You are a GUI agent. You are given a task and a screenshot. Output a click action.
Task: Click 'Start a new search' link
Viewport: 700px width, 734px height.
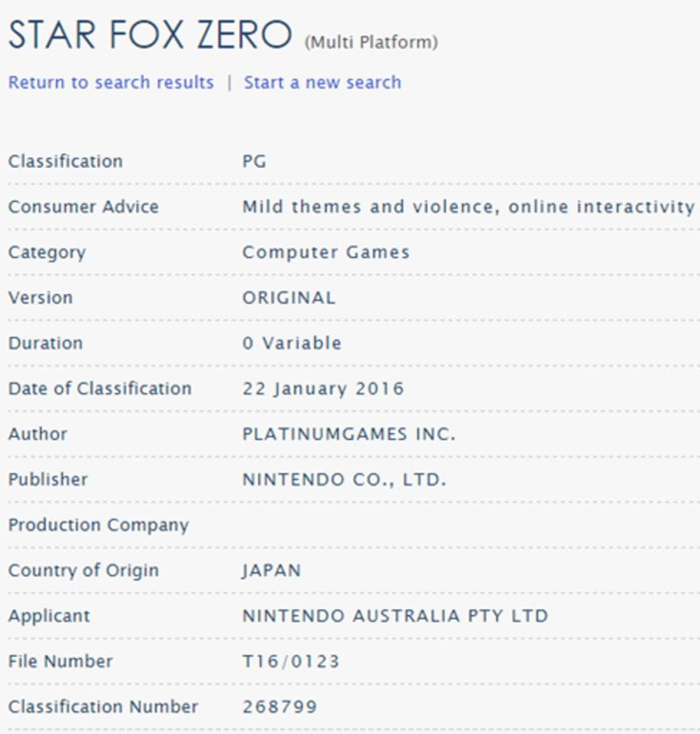pyautogui.click(x=322, y=82)
